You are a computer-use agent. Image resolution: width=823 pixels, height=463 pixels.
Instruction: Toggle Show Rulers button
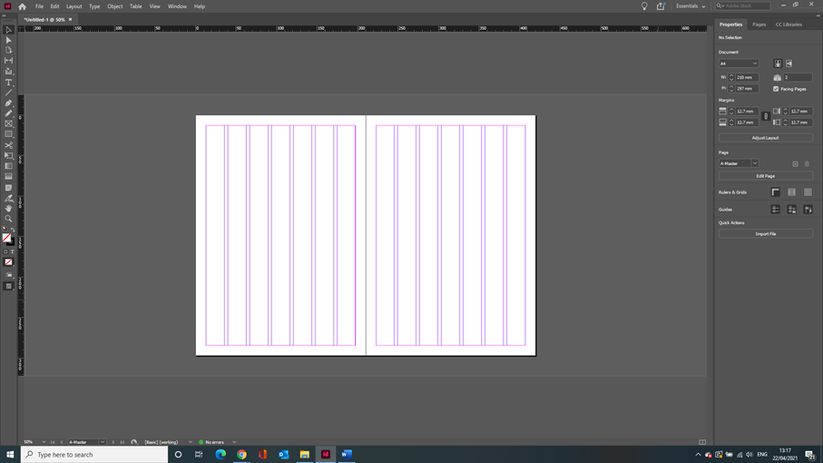(775, 192)
